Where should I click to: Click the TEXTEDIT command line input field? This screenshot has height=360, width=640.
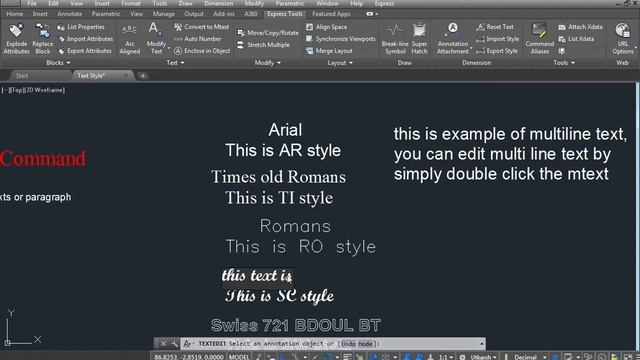point(333,344)
